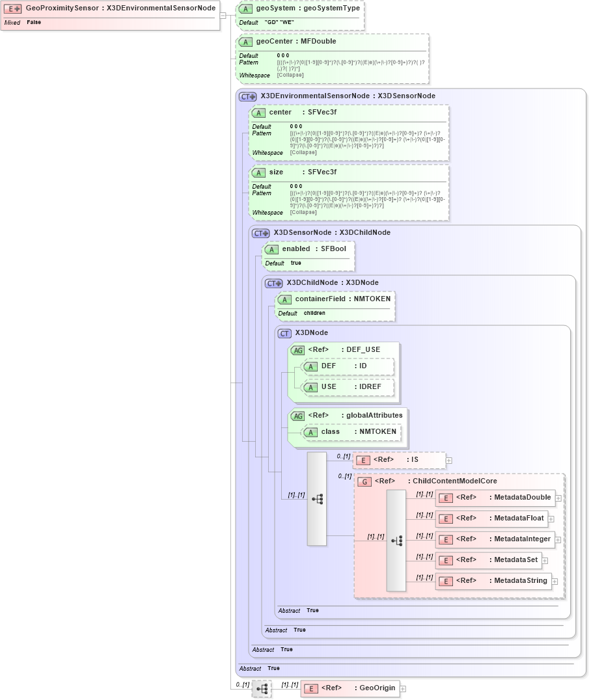Expand the MetadataFloat reference
Viewport: 589px width, 700px height.
point(551,519)
